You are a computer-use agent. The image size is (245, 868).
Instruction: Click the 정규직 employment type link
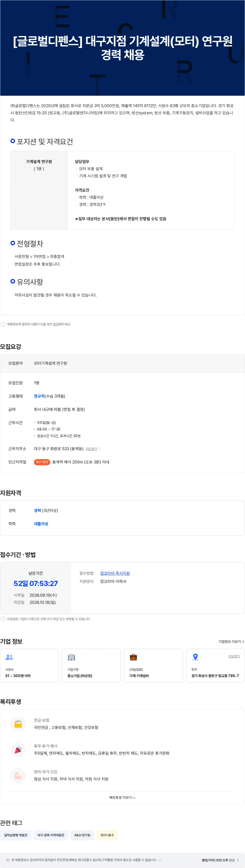(39, 396)
